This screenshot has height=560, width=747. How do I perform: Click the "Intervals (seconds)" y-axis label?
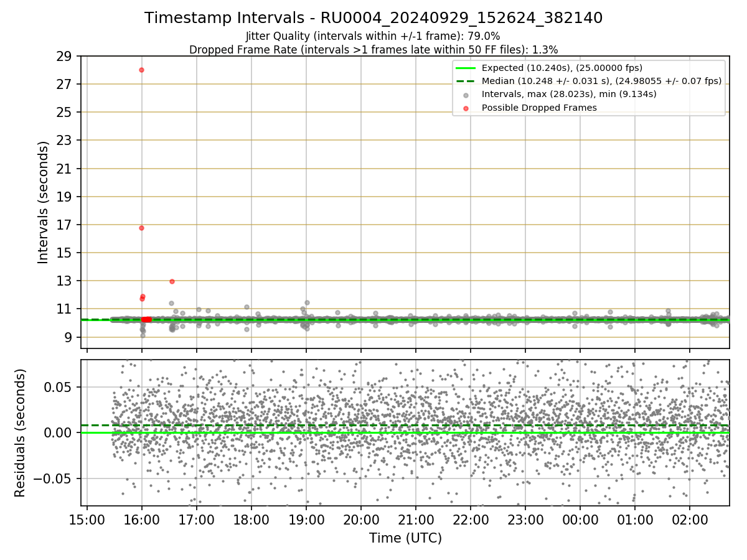(x=43, y=202)
